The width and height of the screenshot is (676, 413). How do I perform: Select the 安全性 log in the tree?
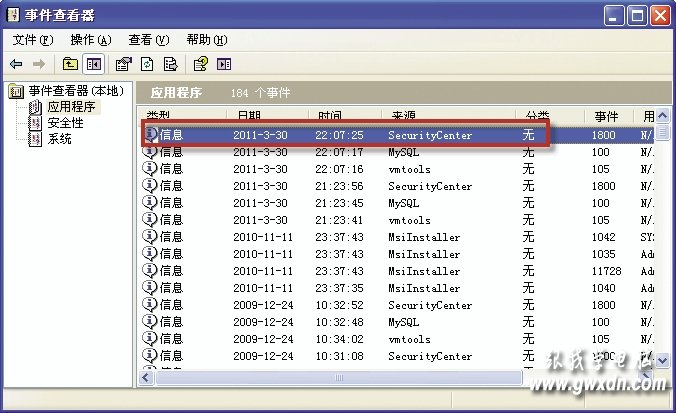click(x=65, y=123)
